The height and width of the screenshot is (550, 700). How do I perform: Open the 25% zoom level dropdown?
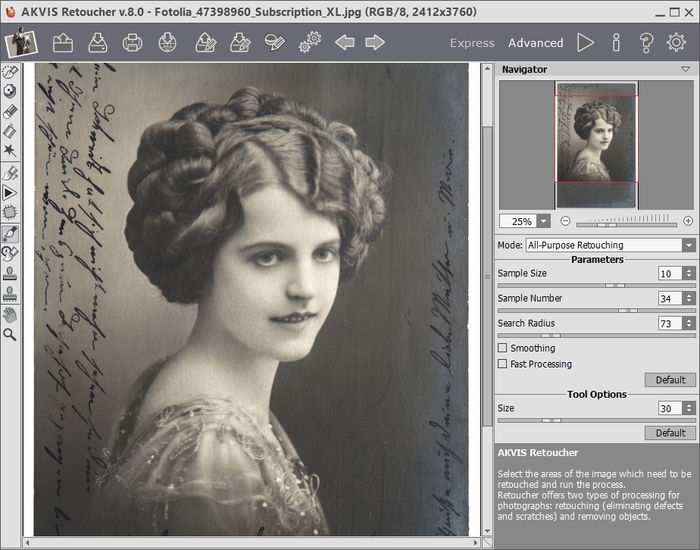point(544,220)
